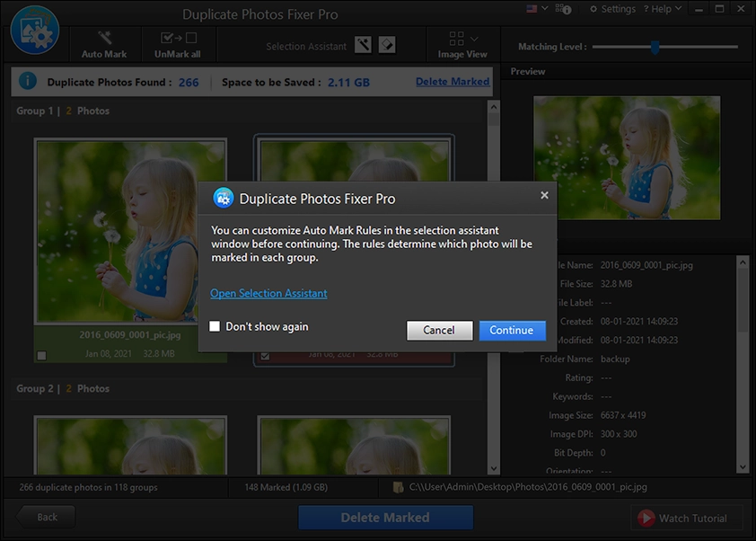
Task: Open Settings from the title bar
Action: tap(612, 9)
